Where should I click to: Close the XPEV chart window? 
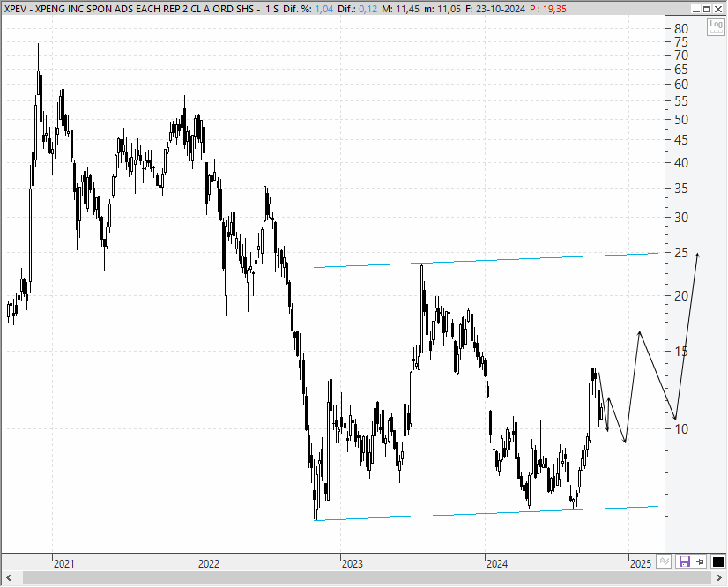718,9
